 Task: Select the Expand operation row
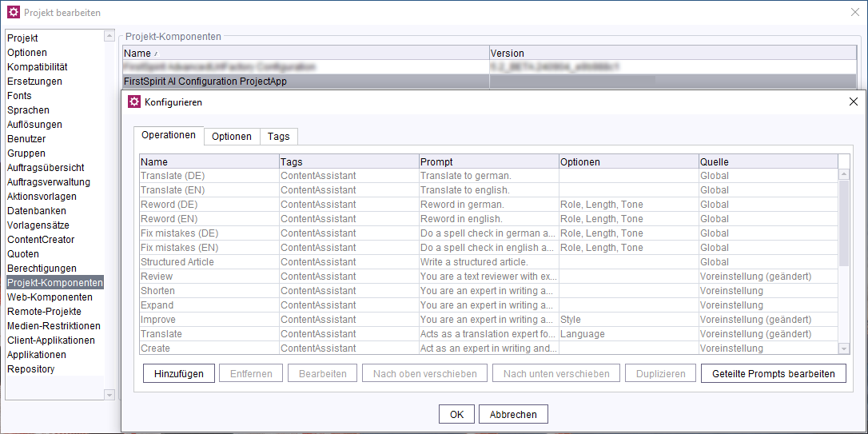[489, 305]
